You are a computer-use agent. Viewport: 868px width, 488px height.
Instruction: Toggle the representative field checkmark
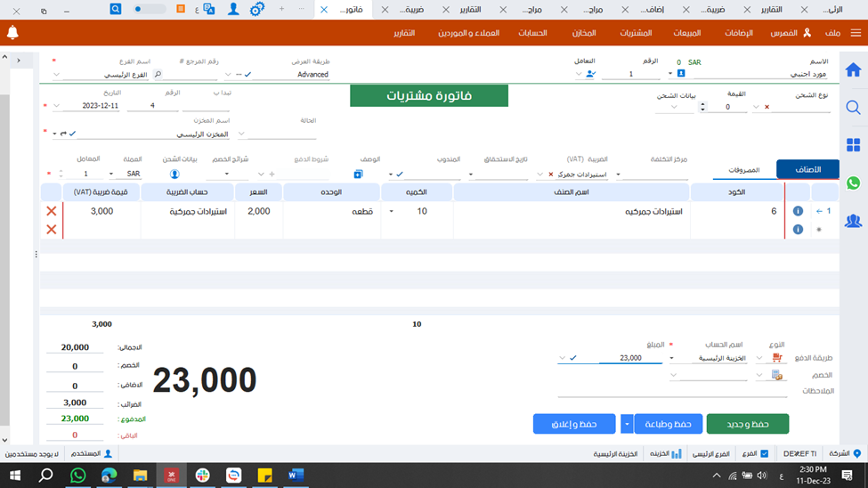(x=400, y=174)
